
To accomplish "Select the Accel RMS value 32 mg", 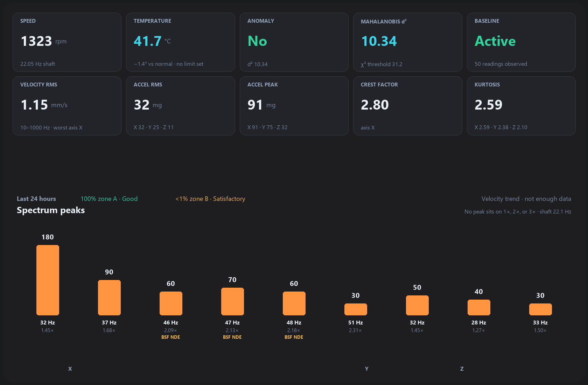I will tap(148, 105).
